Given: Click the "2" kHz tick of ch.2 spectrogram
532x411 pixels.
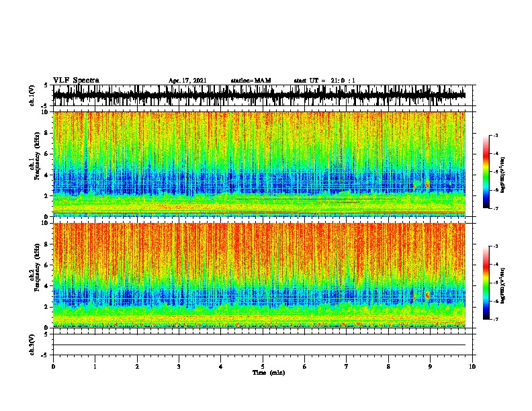Looking at the screenshot, I should pyautogui.click(x=47, y=307).
